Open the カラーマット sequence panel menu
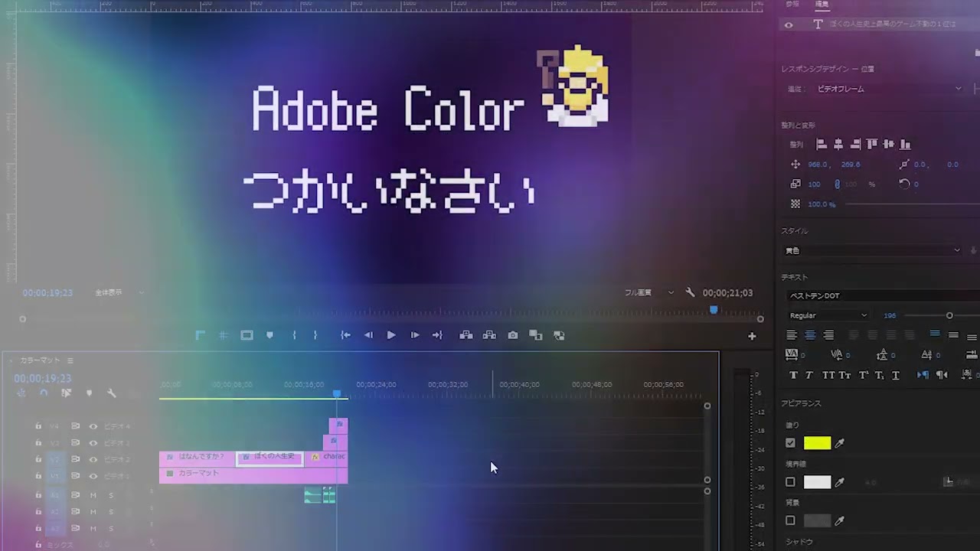Screen dimensions: 980x551 [70, 360]
